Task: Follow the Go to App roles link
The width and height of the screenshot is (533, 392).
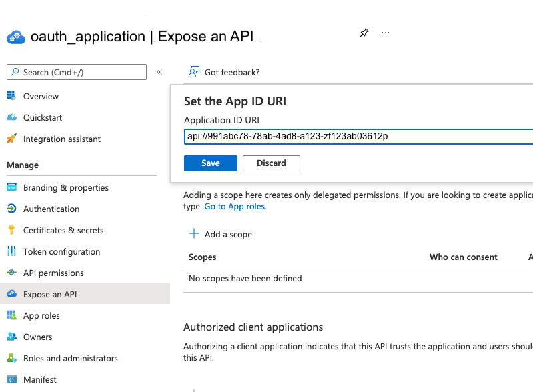Action: pos(235,207)
